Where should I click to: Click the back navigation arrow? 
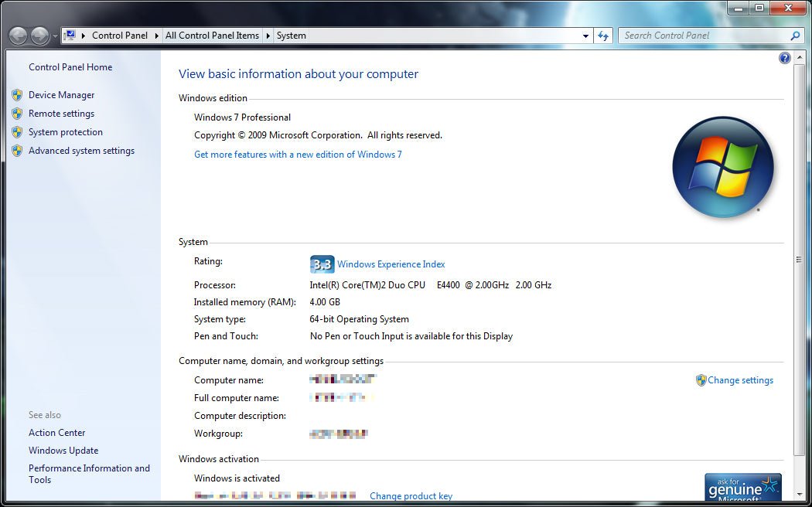(17, 35)
